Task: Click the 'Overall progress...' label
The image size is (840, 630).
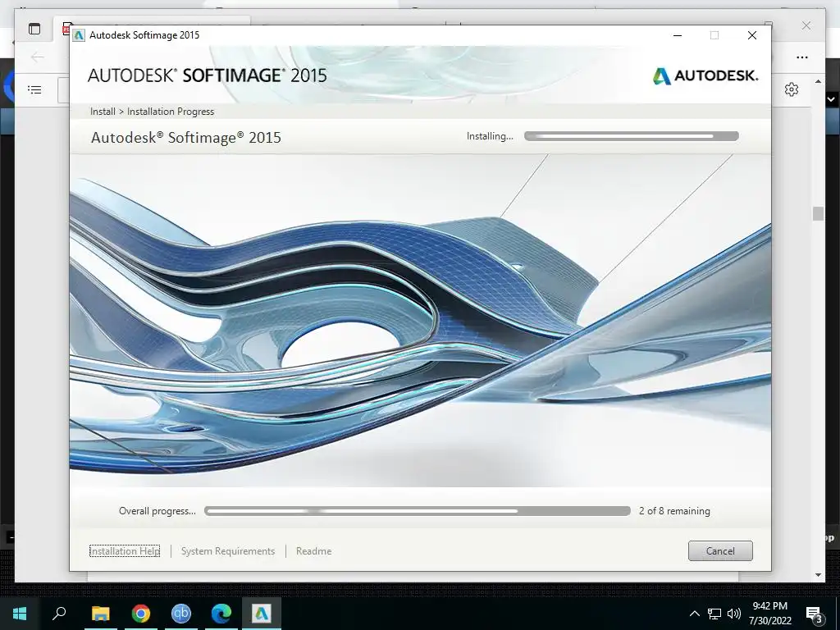Action: click(157, 511)
